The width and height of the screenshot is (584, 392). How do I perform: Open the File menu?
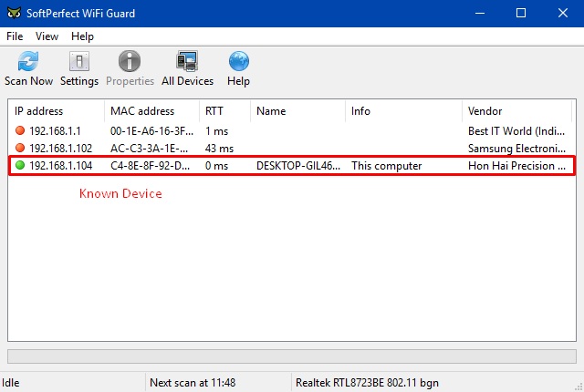pyautogui.click(x=15, y=36)
